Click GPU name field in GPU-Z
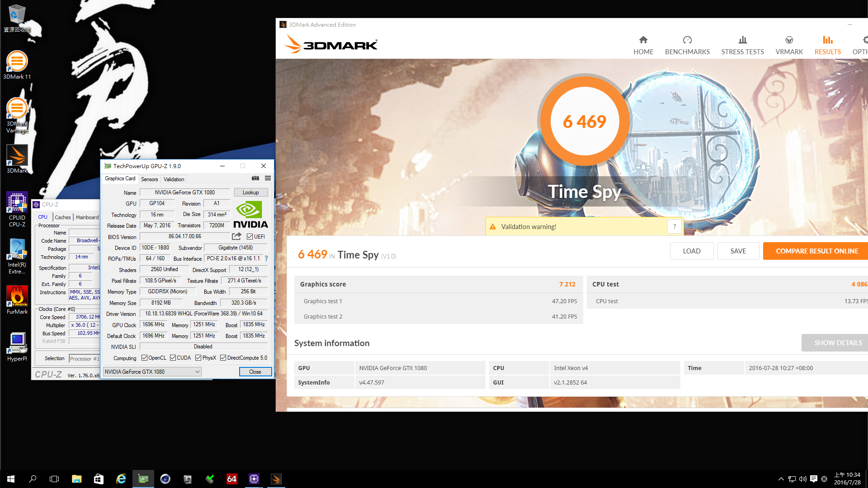 point(184,192)
